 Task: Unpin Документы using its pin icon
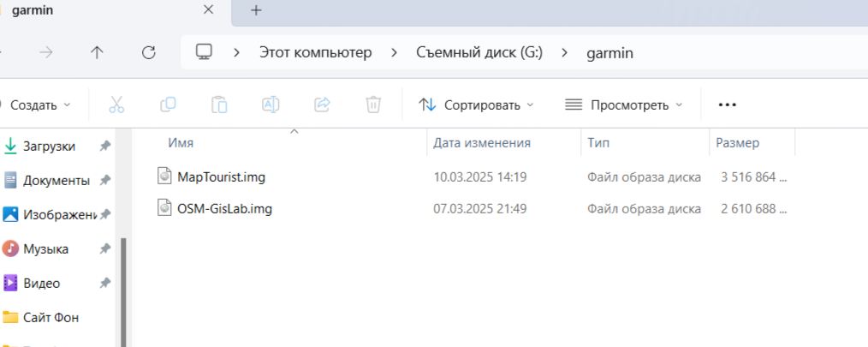coord(104,180)
